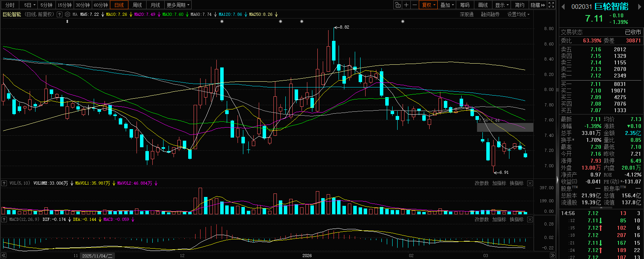This screenshot has width=644, height=259.
Task: Click the 8.82 high price label
Action: (x=344, y=27)
